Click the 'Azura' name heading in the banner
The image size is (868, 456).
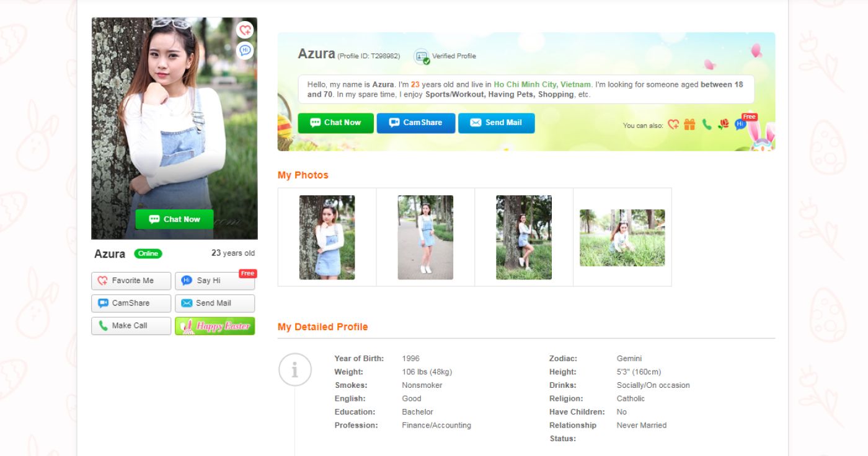point(317,54)
